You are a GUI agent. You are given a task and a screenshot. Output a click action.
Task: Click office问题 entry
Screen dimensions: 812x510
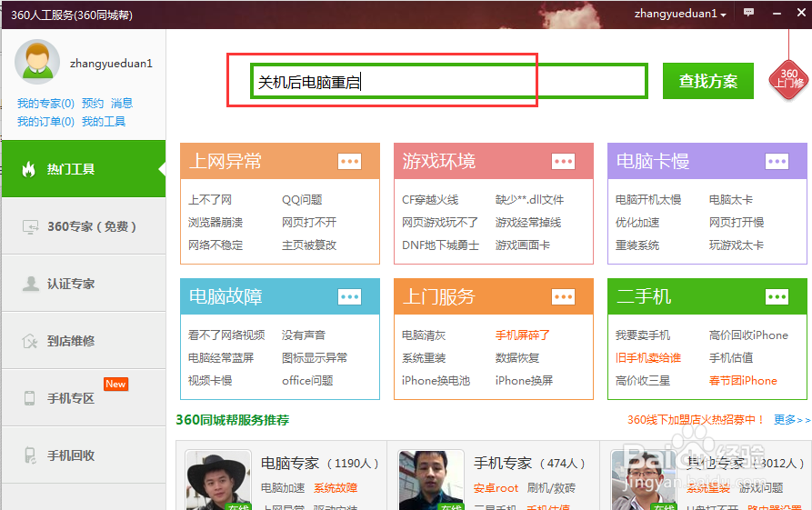(307, 381)
